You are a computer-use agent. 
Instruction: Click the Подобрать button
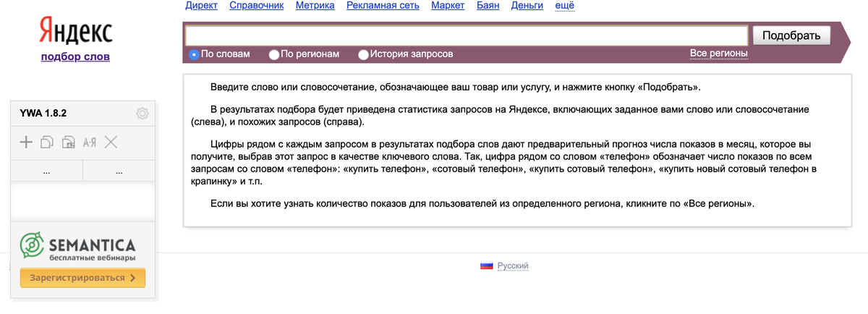(791, 35)
